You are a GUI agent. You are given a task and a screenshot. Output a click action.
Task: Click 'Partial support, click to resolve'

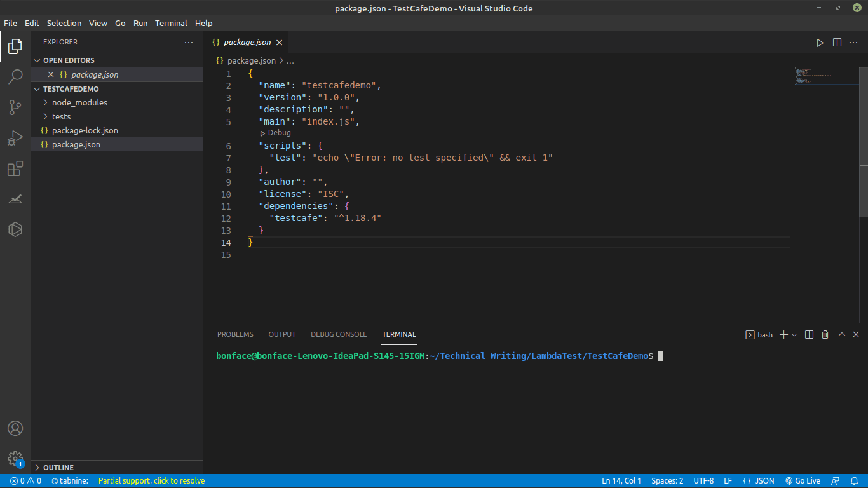pyautogui.click(x=151, y=481)
